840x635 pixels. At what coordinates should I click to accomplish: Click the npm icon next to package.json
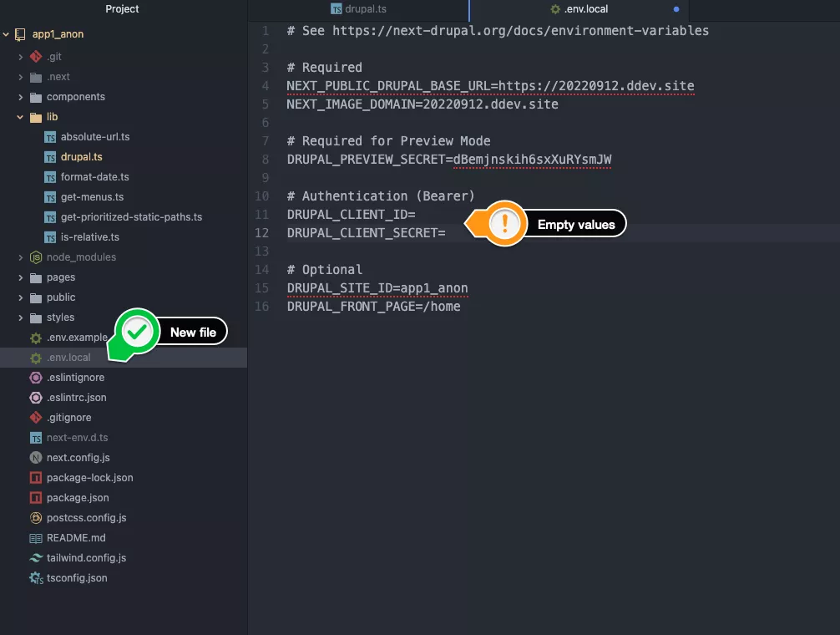pos(36,498)
